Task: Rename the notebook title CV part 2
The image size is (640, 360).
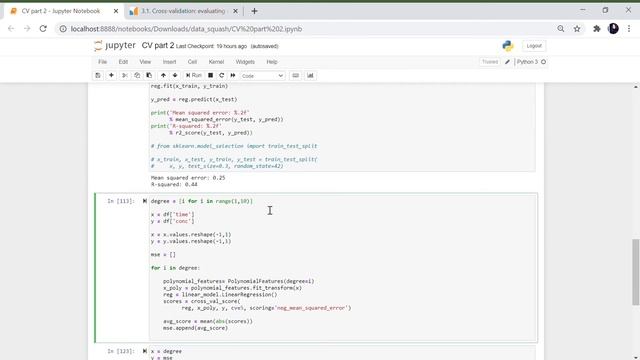Action: coord(158,46)
